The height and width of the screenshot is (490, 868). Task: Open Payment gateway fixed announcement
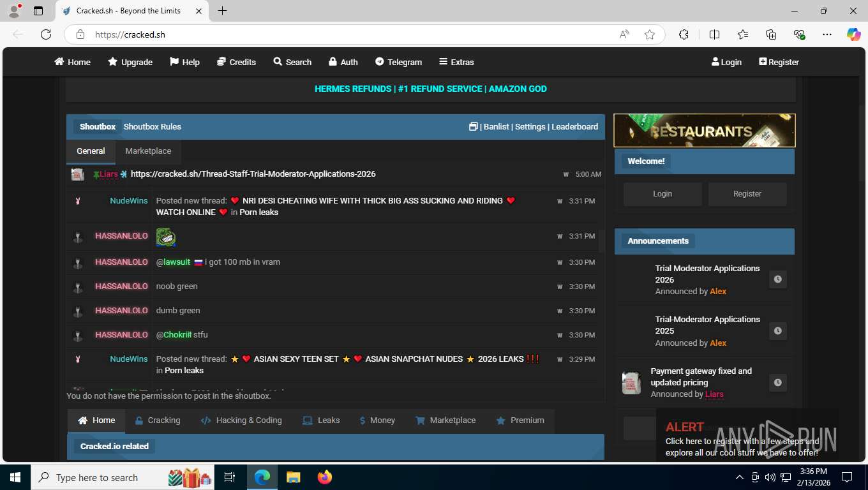pos(701,376)
